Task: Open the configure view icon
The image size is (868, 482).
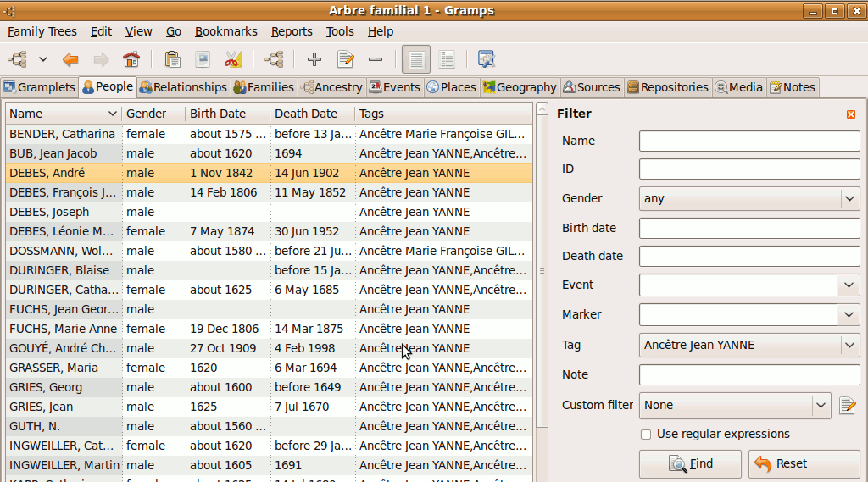Action: point(487,59)
